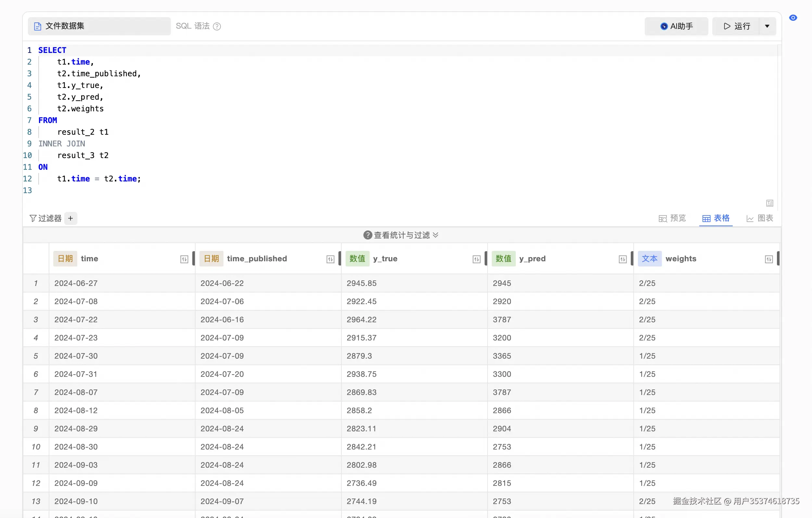The image size is (812, 518).
Task: Open the stats icon on y_pred column
Action: [623, 259]
